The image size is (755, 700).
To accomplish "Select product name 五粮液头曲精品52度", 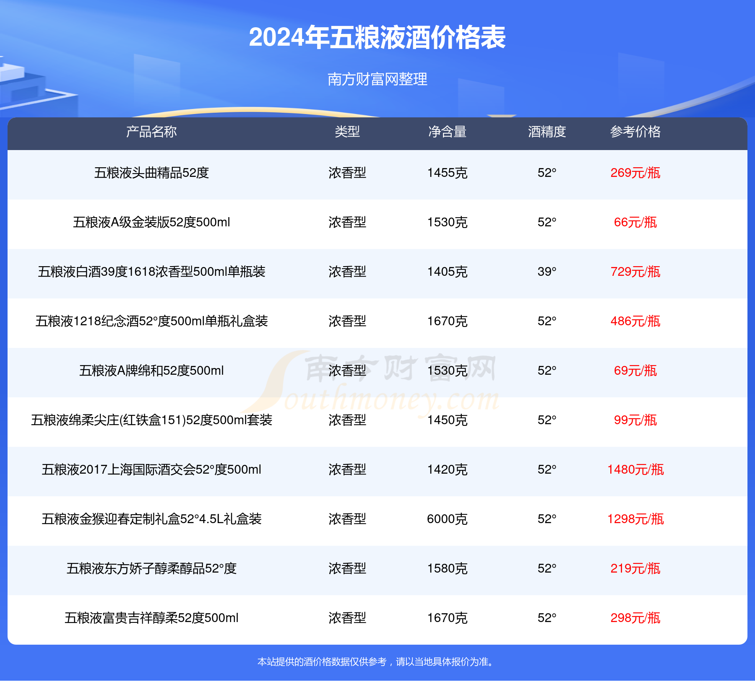I will pyautogui.click(x=151, y=173).
